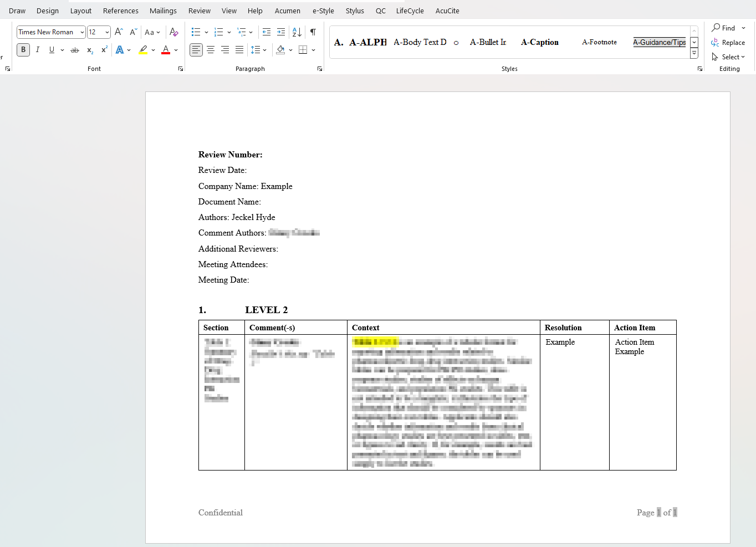Toggle Italic formatting
The height and width of the screenshot is (547, 756).
[x=38, y=50]
